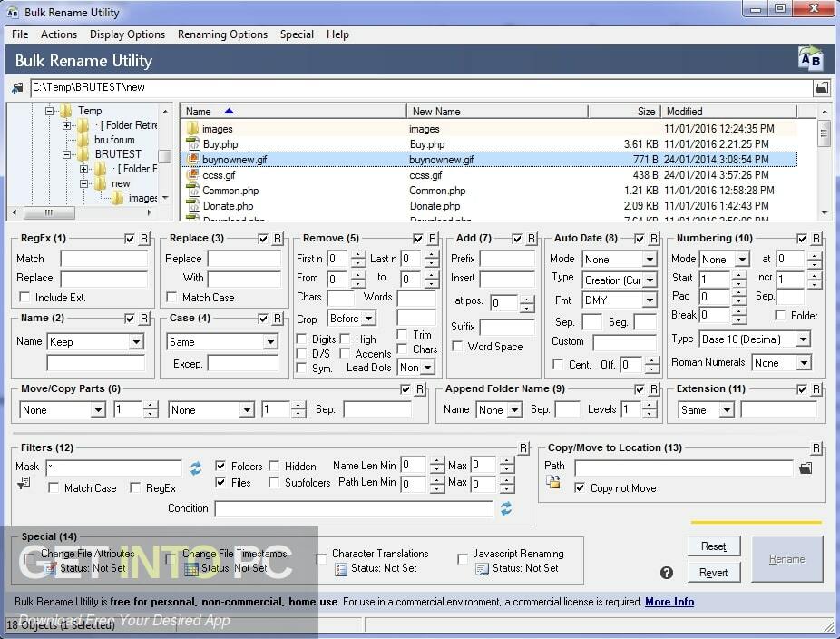This screenshot has width=840, height=639.
Task: Open the Case (4) Same dropdown
Action: pos(270,342)
